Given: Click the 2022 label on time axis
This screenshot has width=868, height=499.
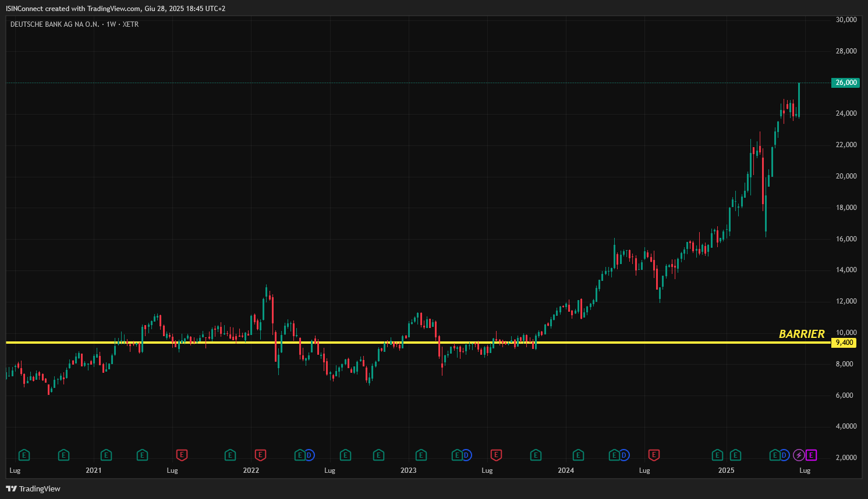Looking at the screenshot, I should 251,471.
